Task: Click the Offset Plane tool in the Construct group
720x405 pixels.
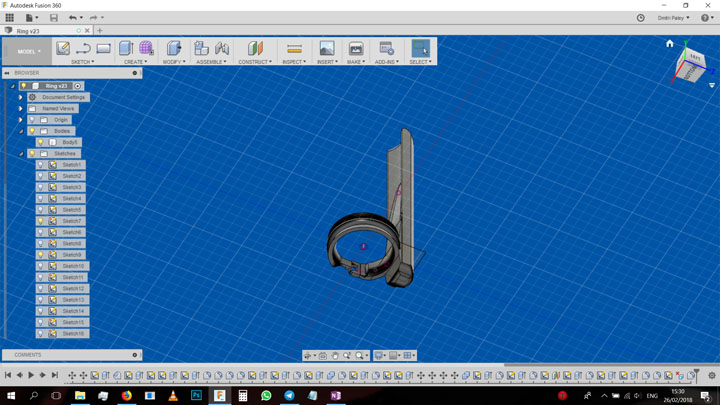Action: [255, 48]
